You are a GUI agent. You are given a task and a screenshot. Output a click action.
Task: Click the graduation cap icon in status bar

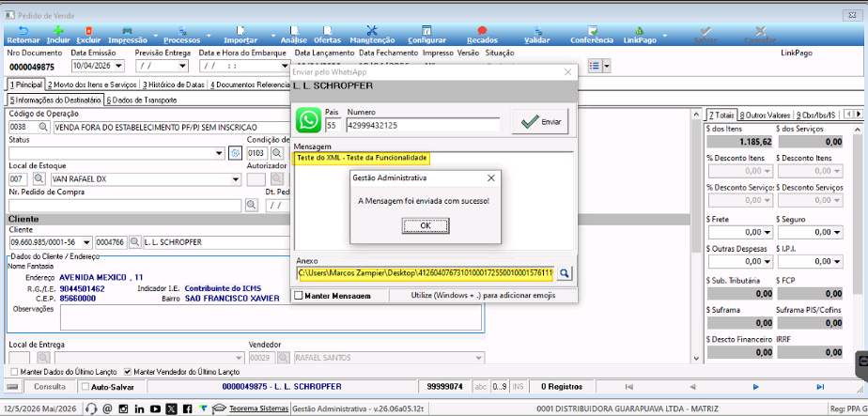click(220, 408)
